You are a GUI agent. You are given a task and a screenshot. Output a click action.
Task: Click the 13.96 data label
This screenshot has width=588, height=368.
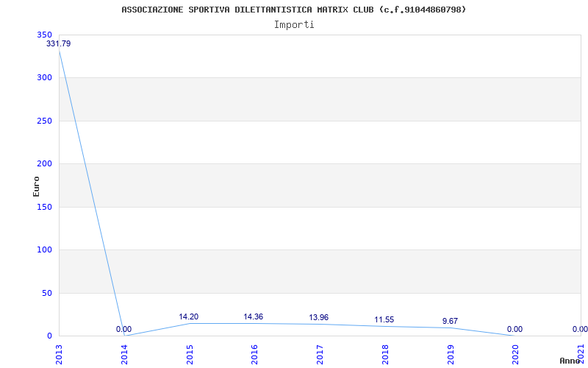point(319,317)
